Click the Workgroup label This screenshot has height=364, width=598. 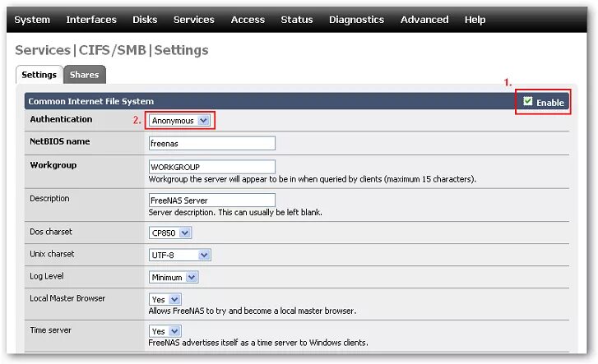[x=53, y=165]
